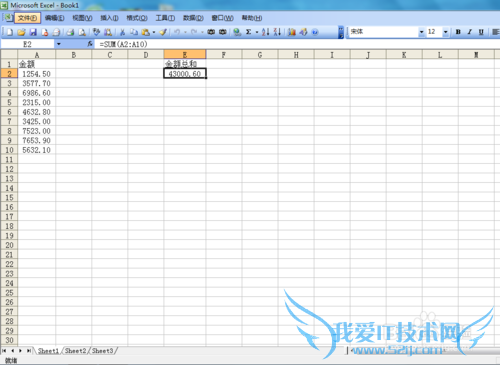This screenshot has height=365, width=500.
Task: Open the Undo history dropdown arrow
Action: click(185, 32)
